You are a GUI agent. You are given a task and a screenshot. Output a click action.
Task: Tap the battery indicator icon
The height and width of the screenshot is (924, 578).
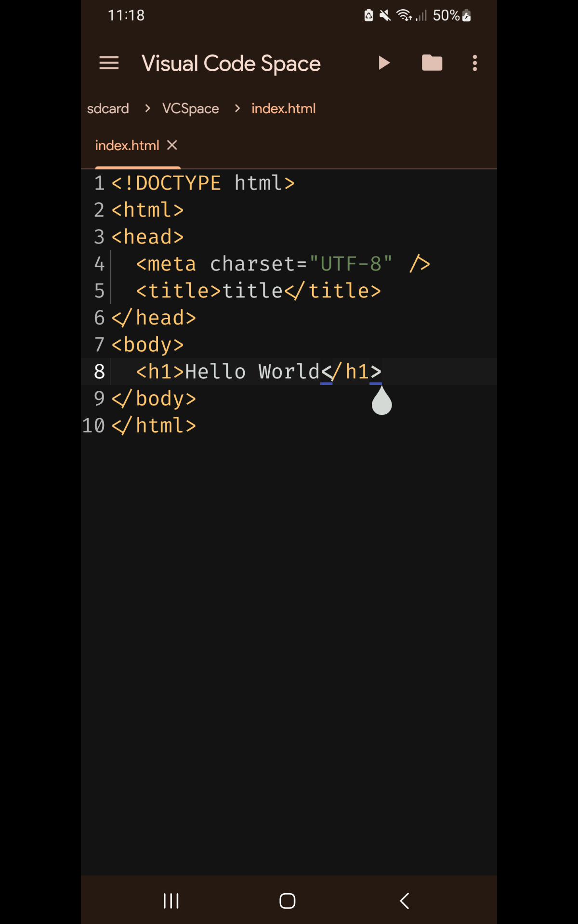(465, 15)
